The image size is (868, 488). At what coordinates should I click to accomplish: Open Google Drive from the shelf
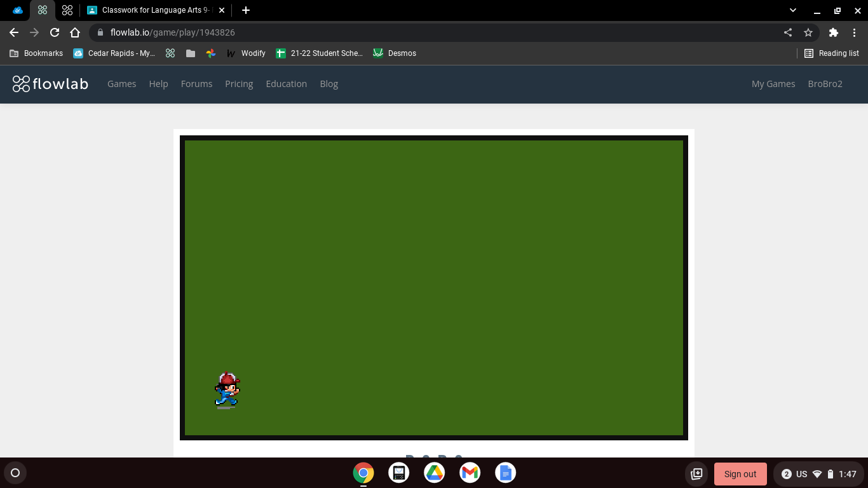point(435,473)
